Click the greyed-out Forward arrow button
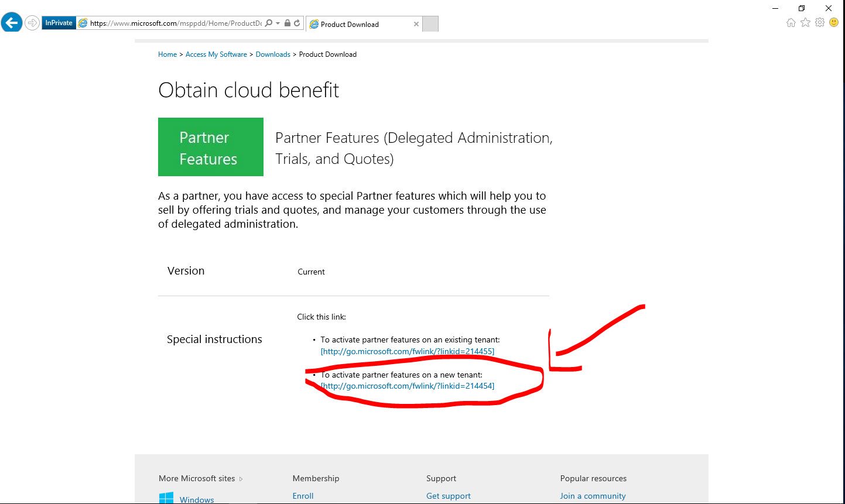 coord(32,23)
